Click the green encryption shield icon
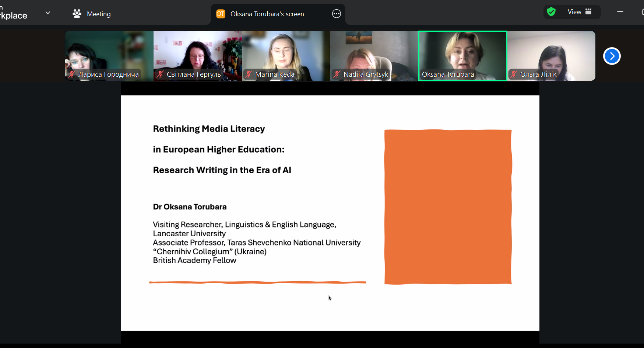This screenshot has height=348, width=644. coord(551,12)
